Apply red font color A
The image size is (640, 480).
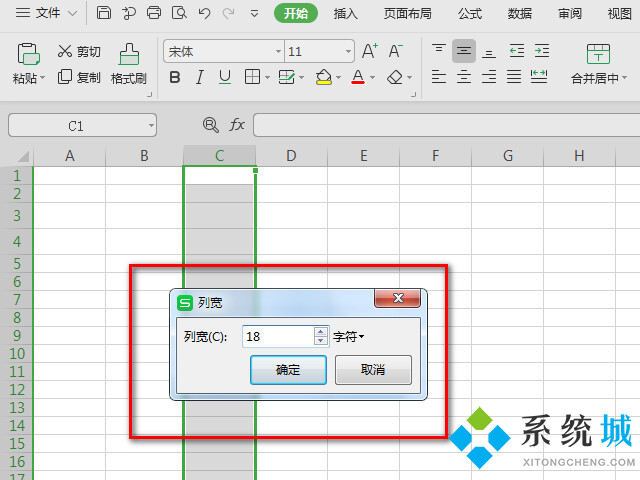click(358, 77)
